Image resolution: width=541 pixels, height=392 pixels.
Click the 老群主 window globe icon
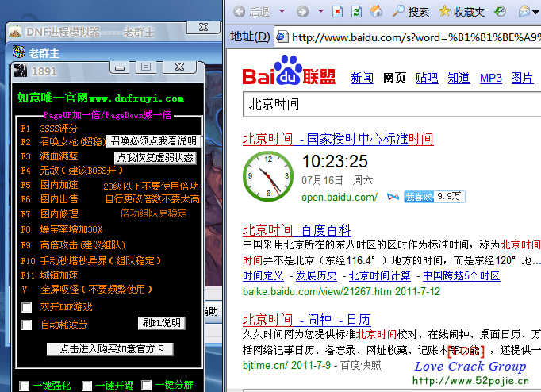19,52
